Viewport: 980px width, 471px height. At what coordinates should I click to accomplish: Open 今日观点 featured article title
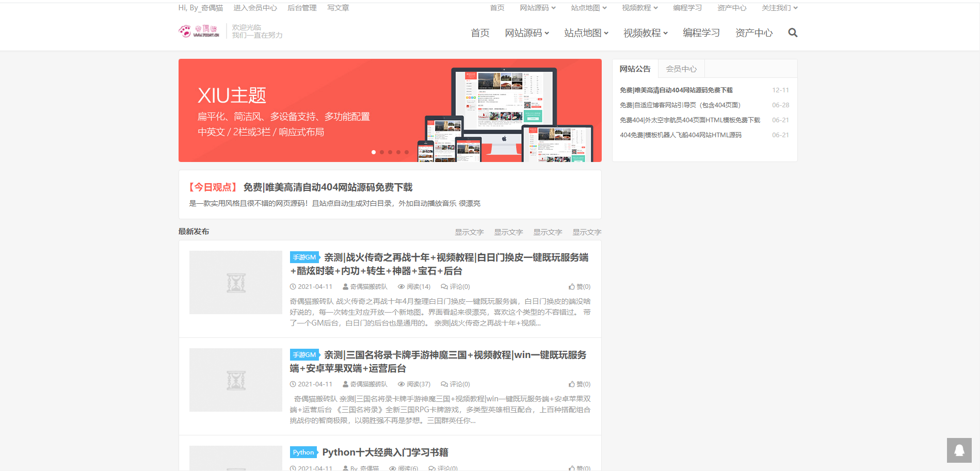(x=328, y=187)
